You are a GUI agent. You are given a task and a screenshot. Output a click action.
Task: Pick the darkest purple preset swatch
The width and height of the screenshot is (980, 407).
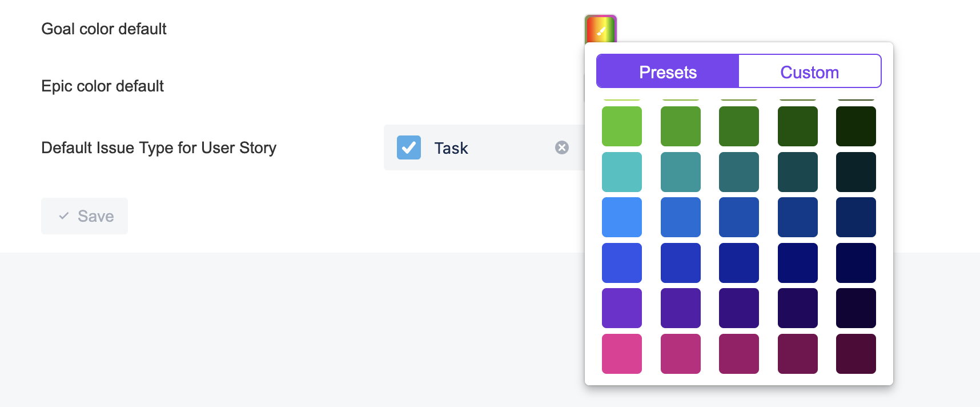click(856, 308)
